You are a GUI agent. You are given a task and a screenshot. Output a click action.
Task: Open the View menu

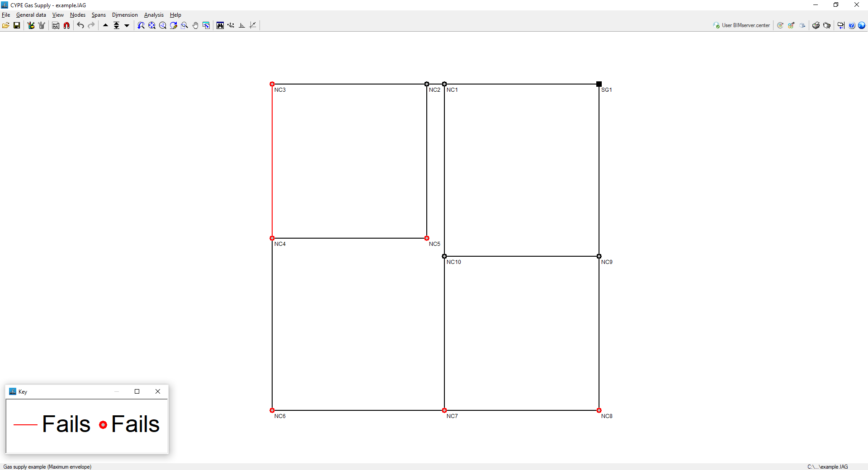58,15
